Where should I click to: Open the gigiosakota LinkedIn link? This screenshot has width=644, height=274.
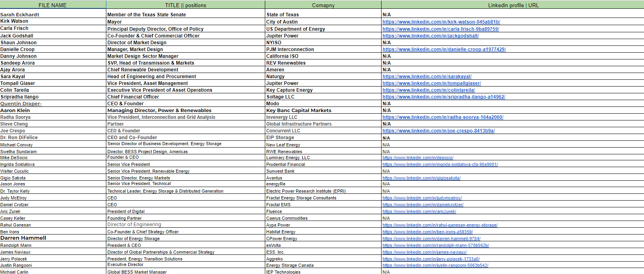421,178
